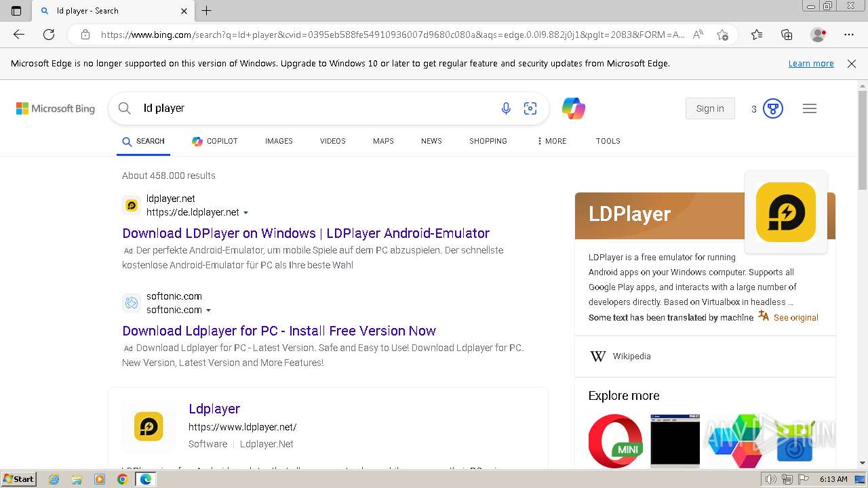Image resolution: width=868 pixels, height=488 pixels.
Task: Click the browser address bar URL
Action: pos(392,35)
